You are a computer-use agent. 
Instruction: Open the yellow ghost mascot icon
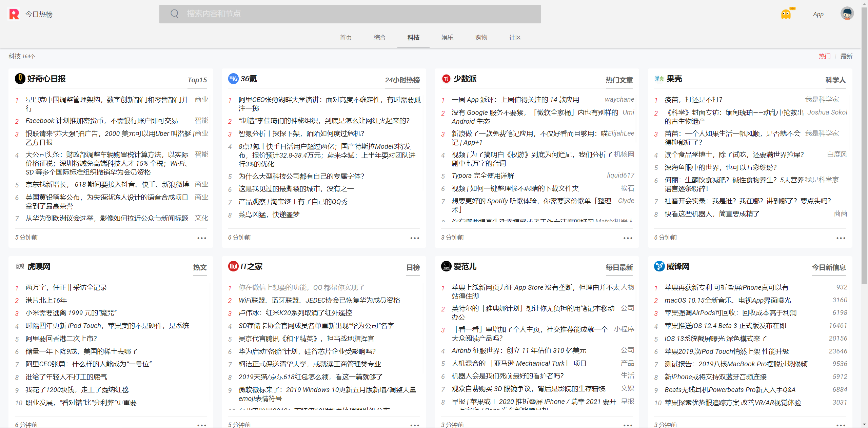point(786,14)
